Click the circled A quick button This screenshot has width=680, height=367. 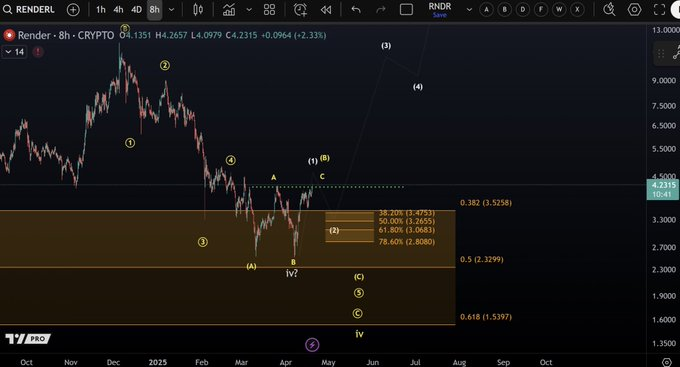click(487, 10)
